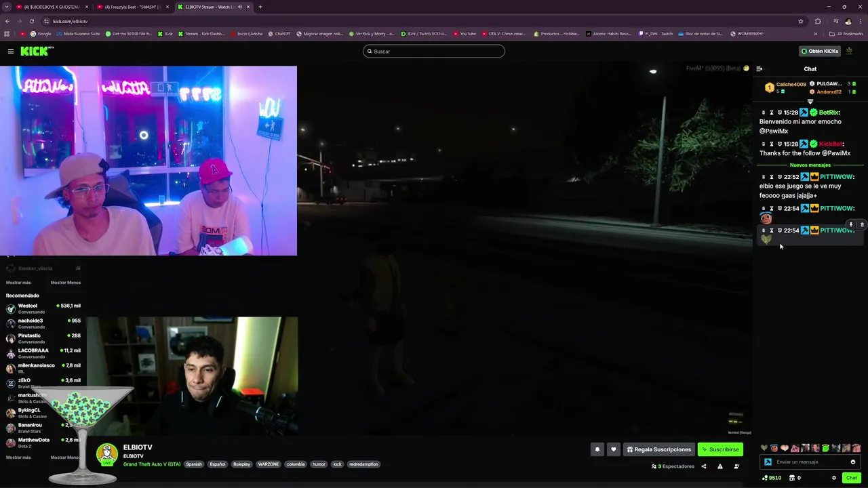Bookmark this page with star icon
The height and width of the screenshot is (488, 868).
click(801, 21)
